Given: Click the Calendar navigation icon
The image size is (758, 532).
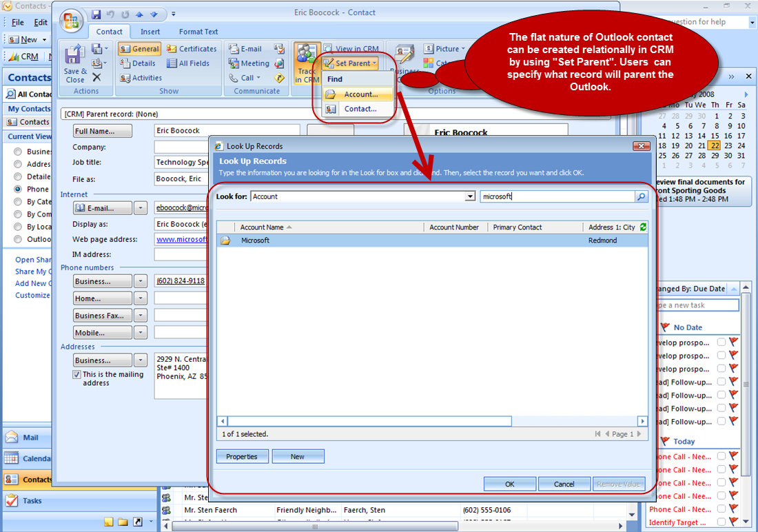Looking at the screenshot, I should 12,458.
